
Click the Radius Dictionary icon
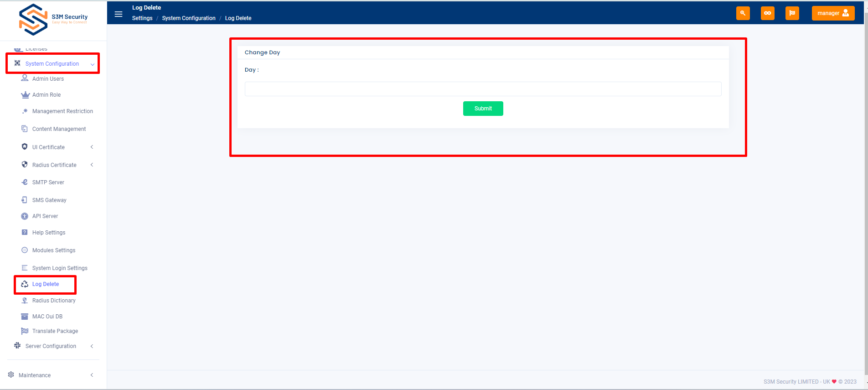click(25, 300)
